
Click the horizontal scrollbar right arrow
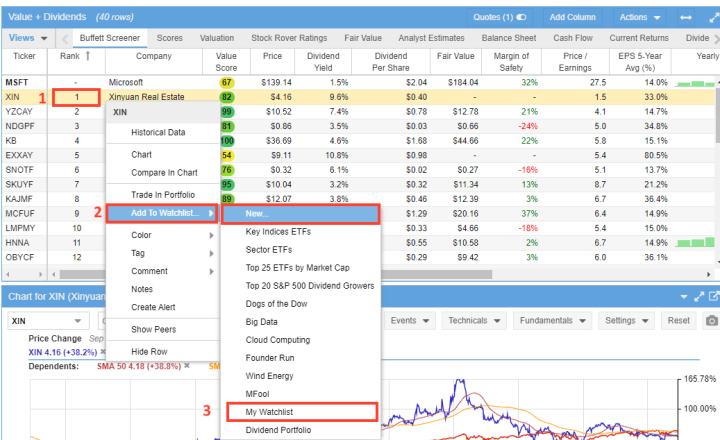pos(709,274)
